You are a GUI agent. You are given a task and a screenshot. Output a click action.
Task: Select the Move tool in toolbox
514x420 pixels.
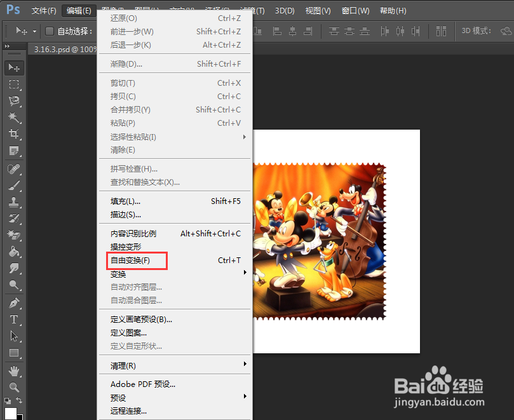[x=14, y=68]
